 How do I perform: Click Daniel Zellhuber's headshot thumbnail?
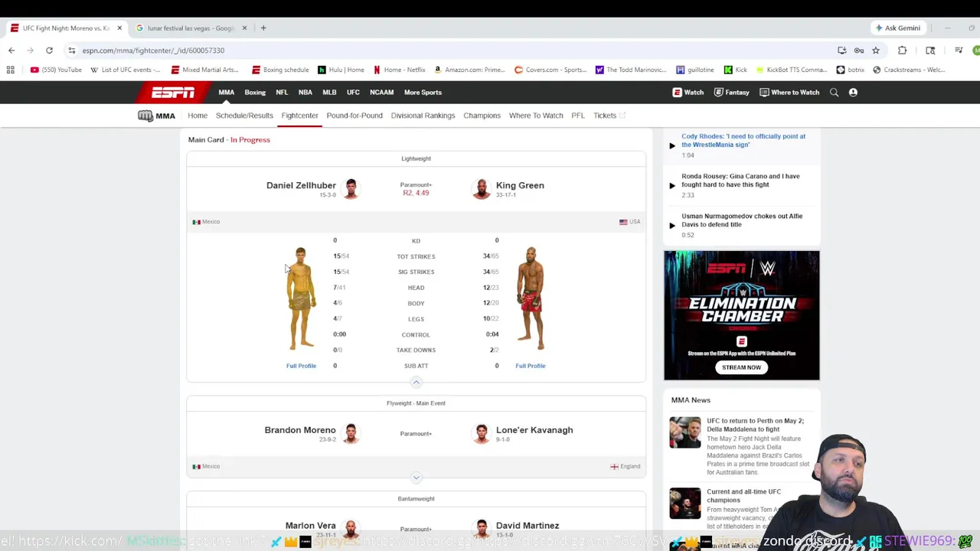tap(351, 188)
